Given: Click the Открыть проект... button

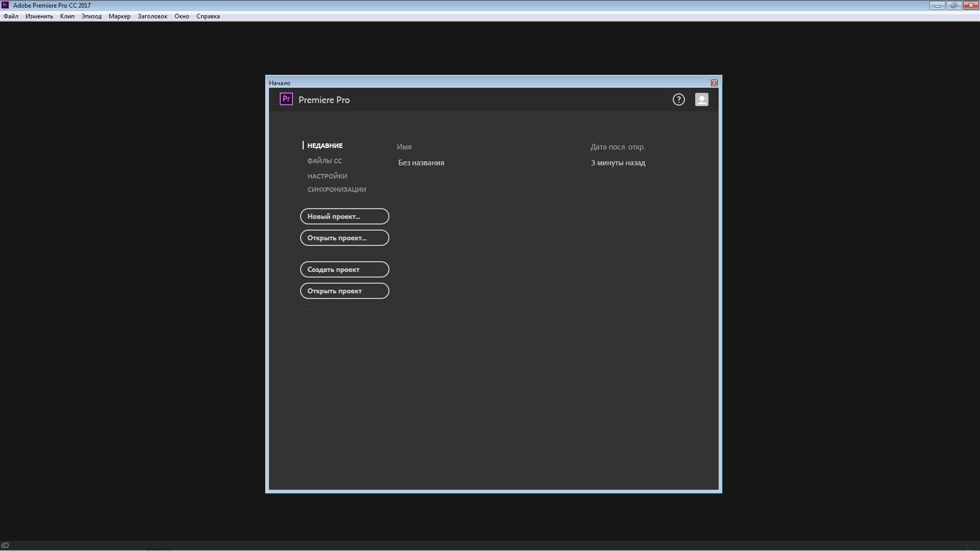Looking at the screenshot, I should click(345, 238).
